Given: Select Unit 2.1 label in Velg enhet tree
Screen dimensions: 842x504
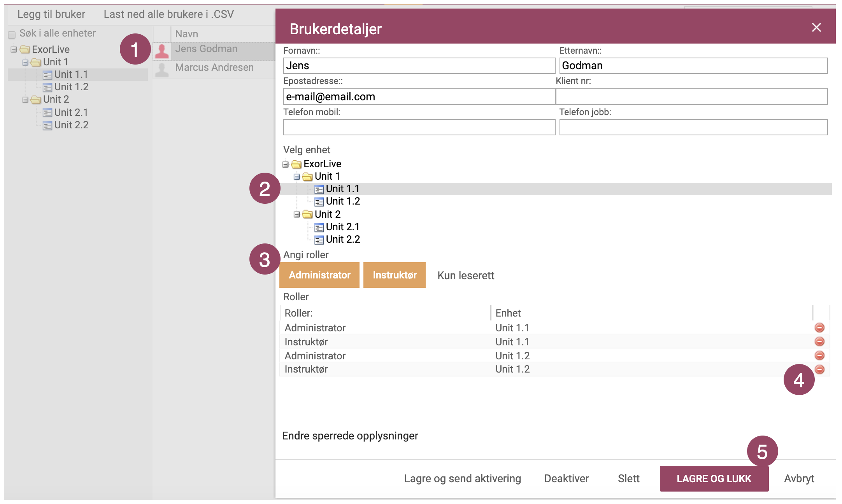Looking at the screenshot, I should (x=342, y=227).
